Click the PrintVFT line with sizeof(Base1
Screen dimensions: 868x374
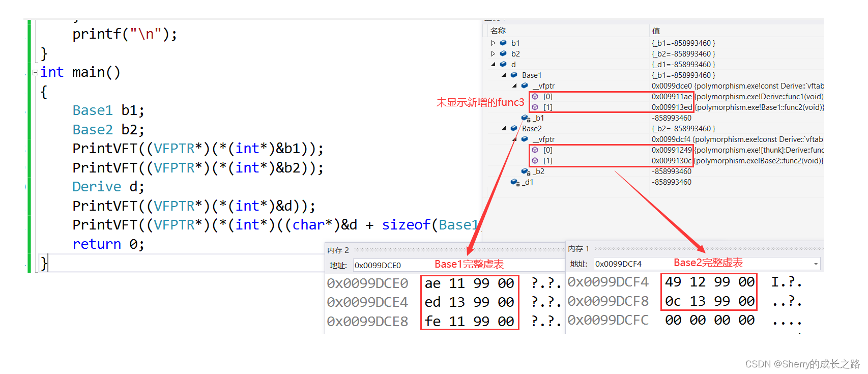[x=275, y=225]
